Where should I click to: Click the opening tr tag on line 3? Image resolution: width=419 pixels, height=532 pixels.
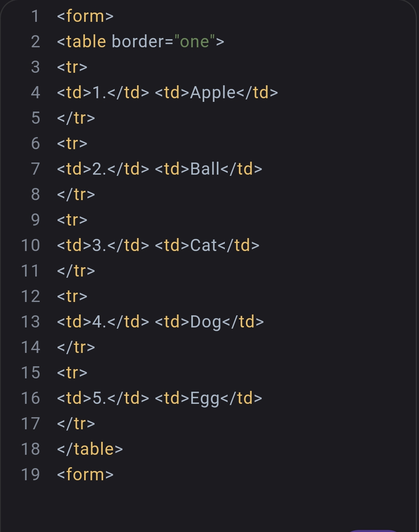(x=72, y=67)
